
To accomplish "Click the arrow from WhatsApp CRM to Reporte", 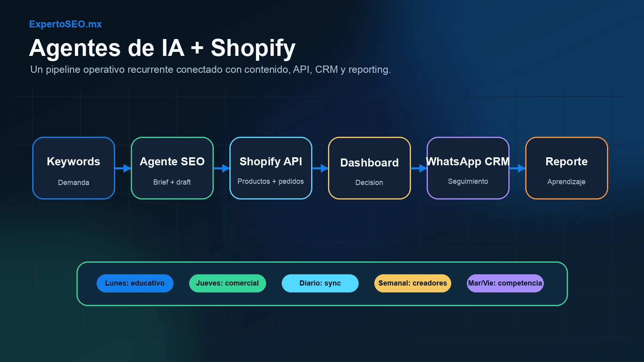I will point(518,168).
